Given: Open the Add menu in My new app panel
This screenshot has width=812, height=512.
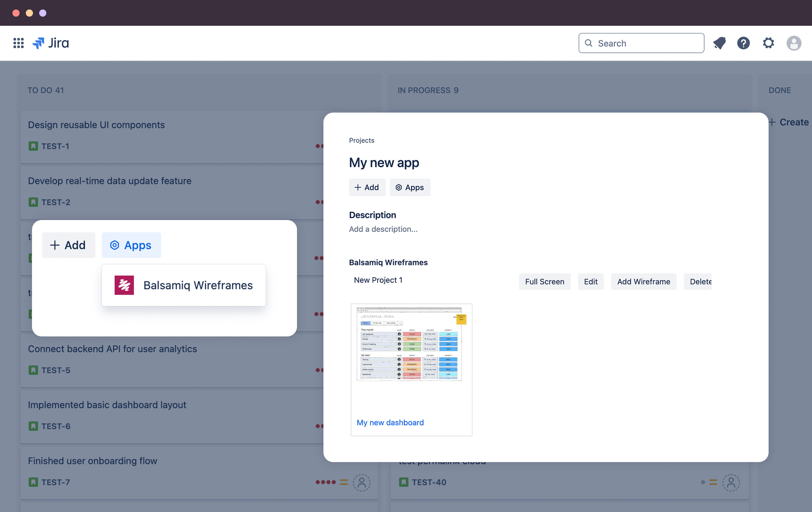Looking at the screenshot, I should (x=367, y=187).
